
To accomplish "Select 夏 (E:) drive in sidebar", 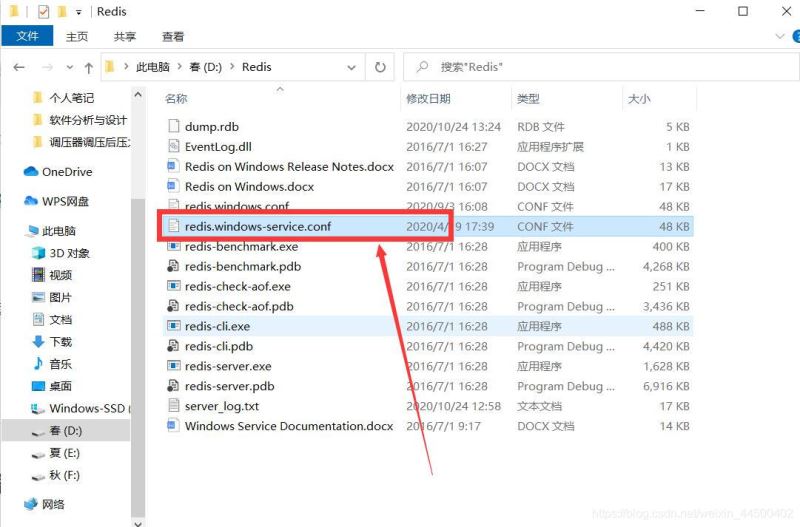I will point(64,453).
